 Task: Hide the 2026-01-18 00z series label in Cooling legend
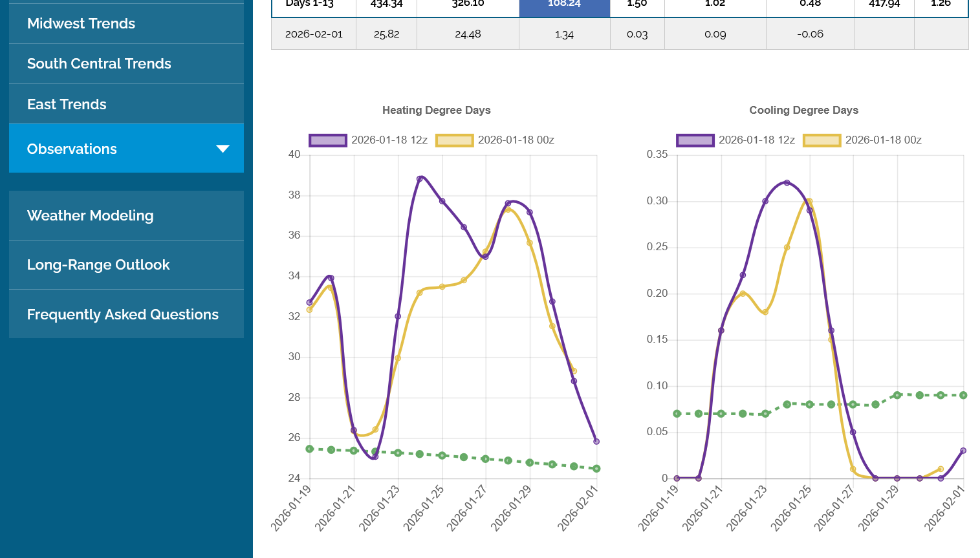(x=883, y=140)
